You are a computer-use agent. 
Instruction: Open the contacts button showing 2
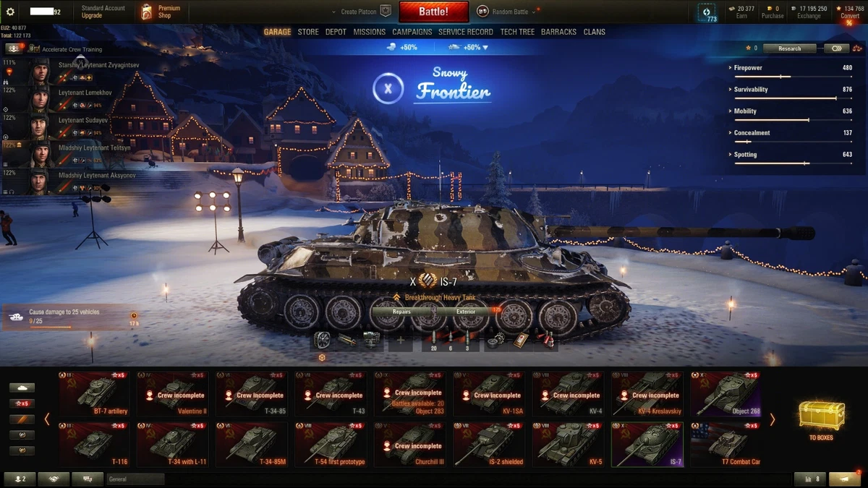tap(20, 479)
